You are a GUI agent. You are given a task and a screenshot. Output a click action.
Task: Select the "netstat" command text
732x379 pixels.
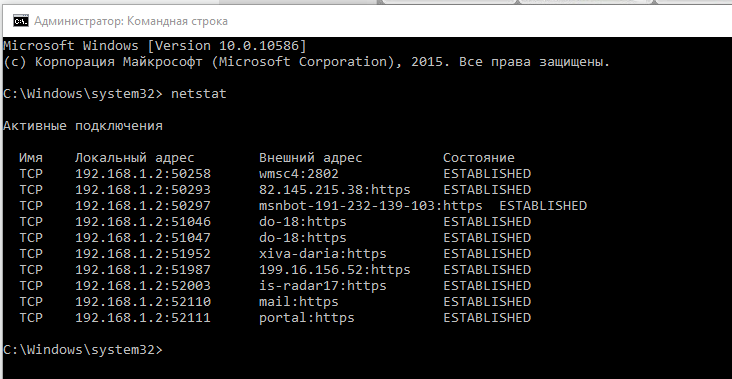pos(198,93)
